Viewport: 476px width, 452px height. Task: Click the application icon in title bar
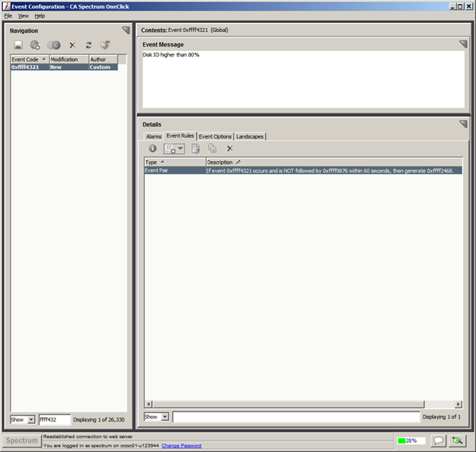click(6, 6)
